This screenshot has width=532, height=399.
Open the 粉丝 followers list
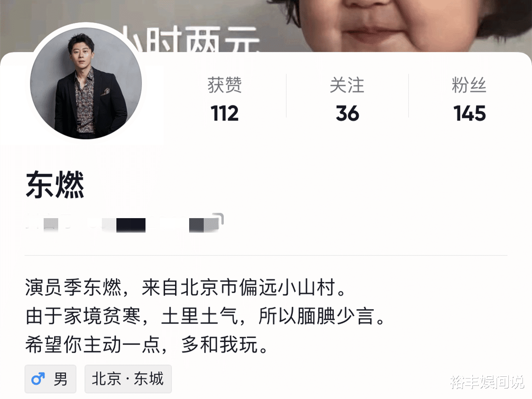[x=469, y=85]
